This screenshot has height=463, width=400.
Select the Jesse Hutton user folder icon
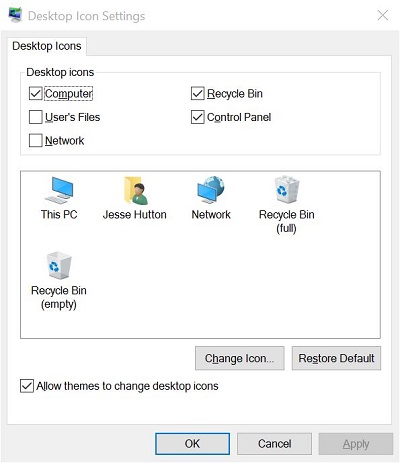click(135, 198)
